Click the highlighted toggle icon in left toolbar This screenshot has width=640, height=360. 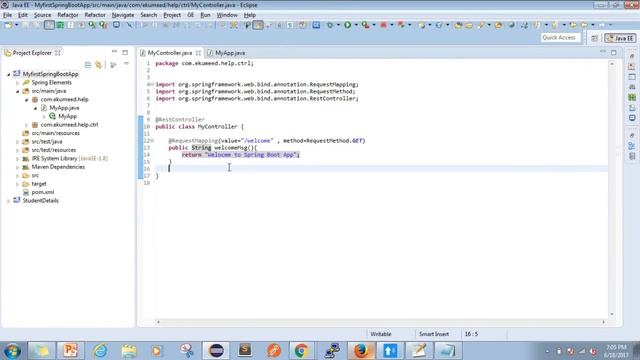pos(49,25)
